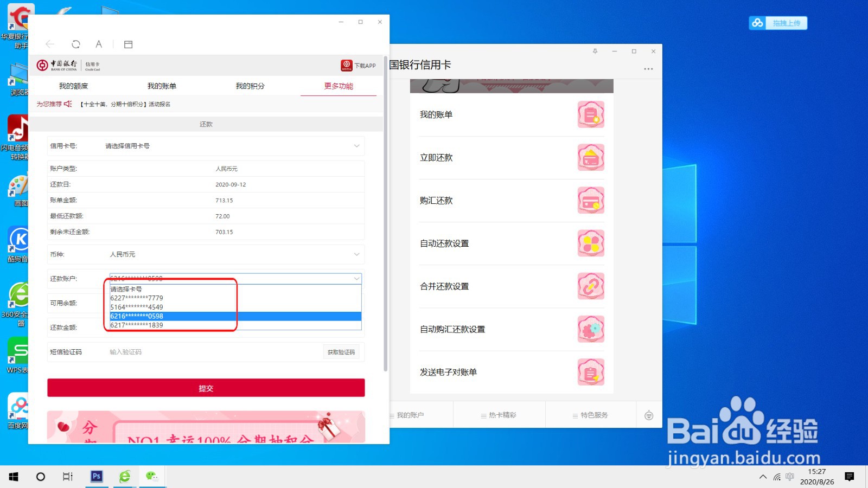This screenshot has width=868, height=488.
Task: Click the Bank of China logo icon
Action: click(x=43, y=65)
